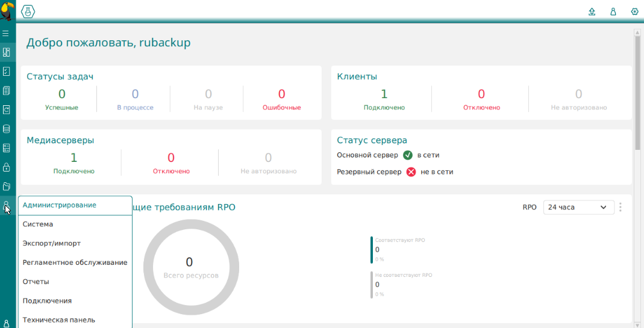Screen dimensions: 644x328
Task: Click the upload arrow icon in top bar
Action: pyautogui.click(x=592, y=11)
